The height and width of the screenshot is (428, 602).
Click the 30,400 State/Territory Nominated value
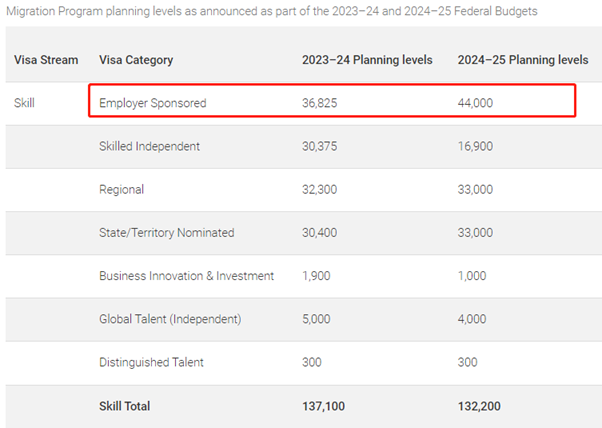tap(321, 232)
